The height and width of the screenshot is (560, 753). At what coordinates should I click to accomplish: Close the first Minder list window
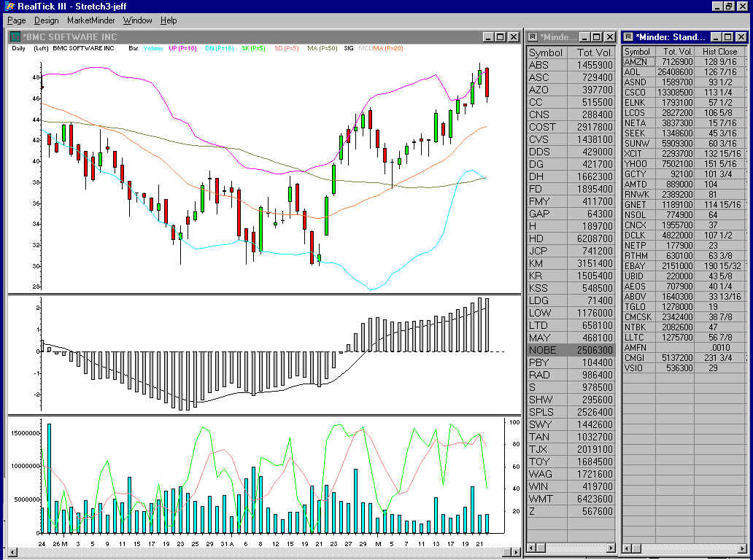pyautogui.click(x=609, y=37)
